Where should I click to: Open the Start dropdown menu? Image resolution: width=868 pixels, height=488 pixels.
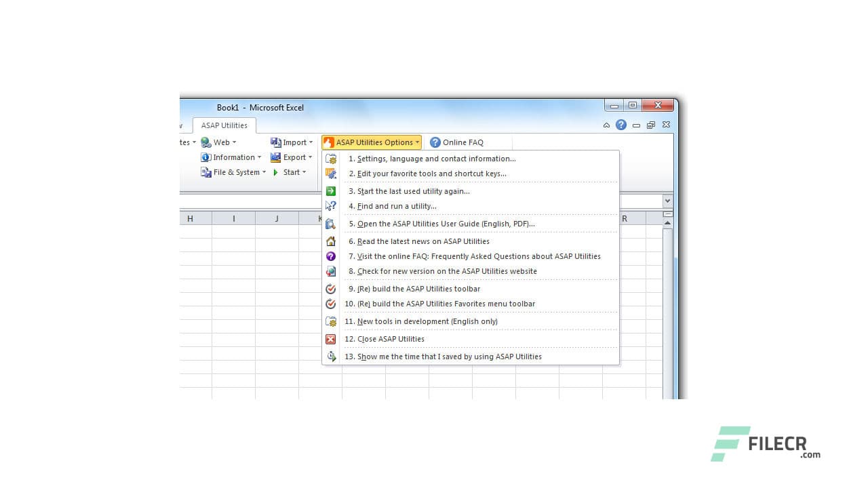(303, 172)
